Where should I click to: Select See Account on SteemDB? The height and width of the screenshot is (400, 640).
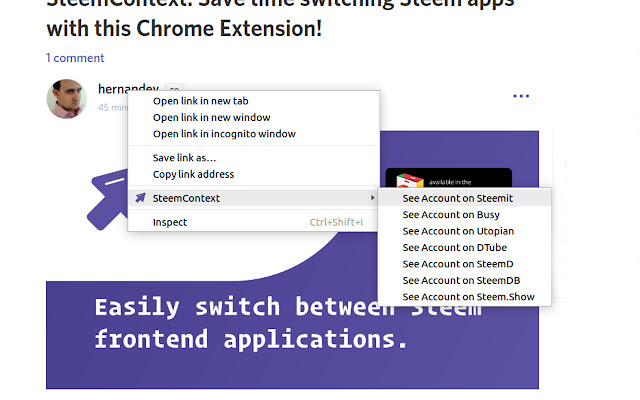tap(464, 280)
